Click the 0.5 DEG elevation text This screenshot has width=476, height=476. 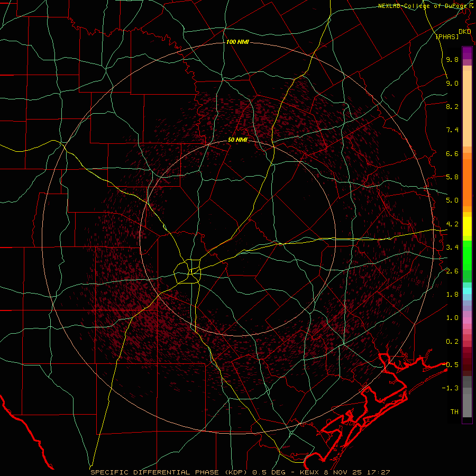coord(269,472)
